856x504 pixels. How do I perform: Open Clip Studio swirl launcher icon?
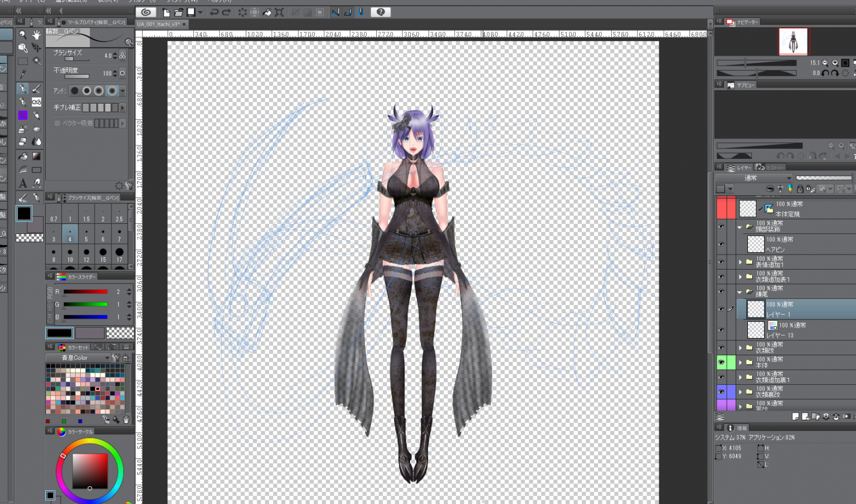tap(147, 12)
